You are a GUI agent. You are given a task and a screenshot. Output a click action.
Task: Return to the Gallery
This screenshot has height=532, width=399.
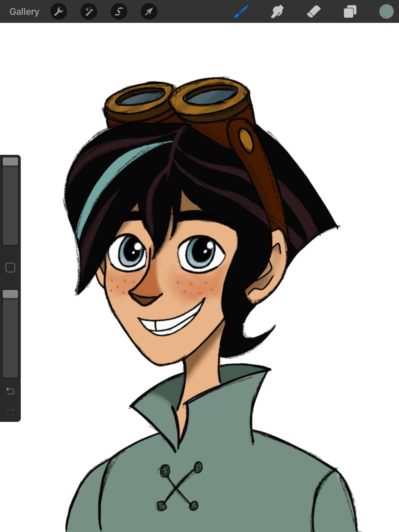pos(24,12)
